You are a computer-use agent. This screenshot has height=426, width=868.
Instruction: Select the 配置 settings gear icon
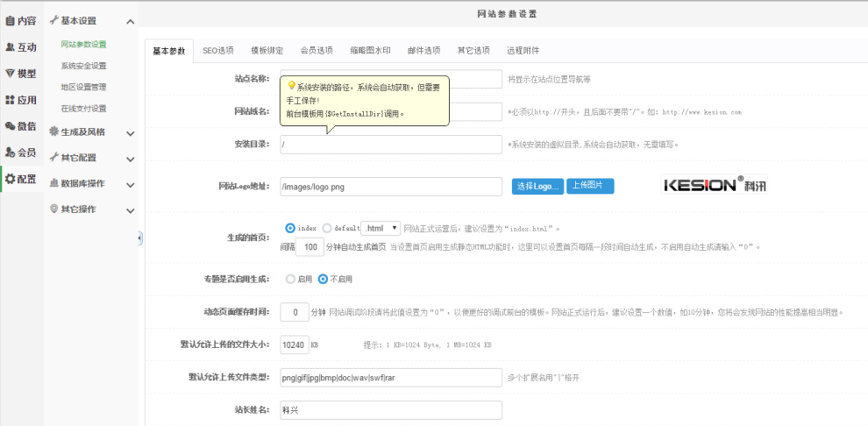tap(11, 179)
